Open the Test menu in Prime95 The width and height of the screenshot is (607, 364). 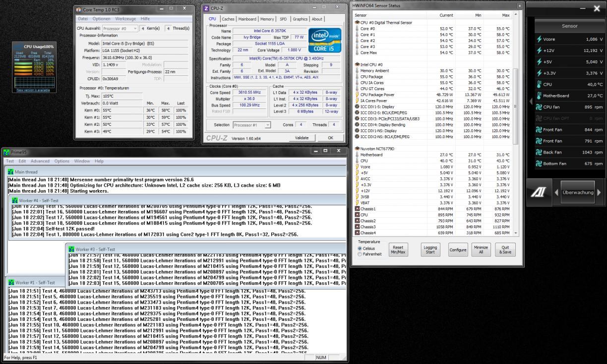pyautogui.click(x=9, y=161)
